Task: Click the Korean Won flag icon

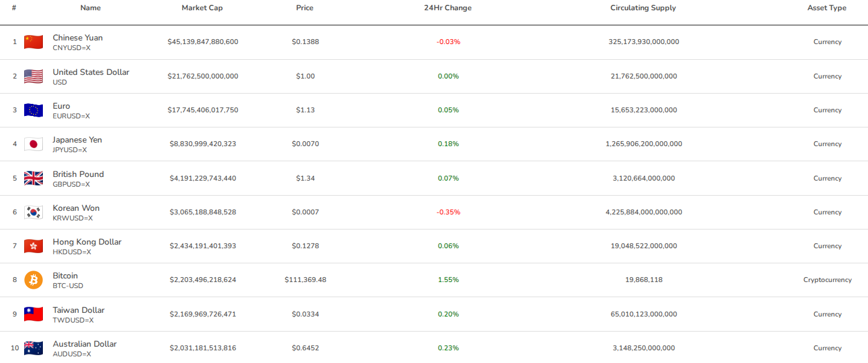Action: (x=33, y=212)
